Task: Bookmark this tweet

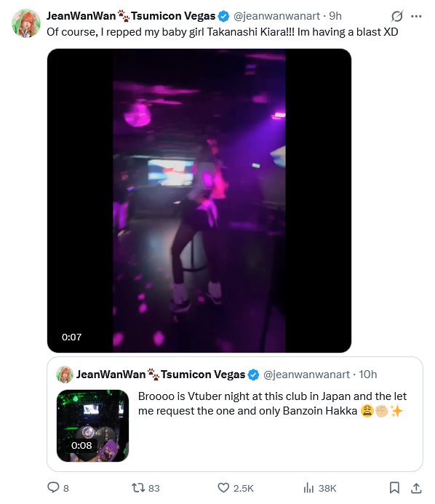Action: (394, 487)
